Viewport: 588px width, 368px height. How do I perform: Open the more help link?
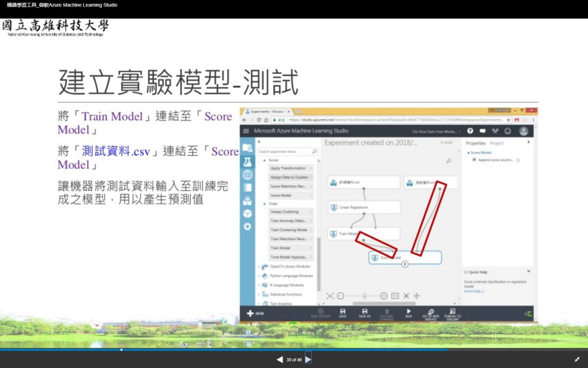(474, 291)
